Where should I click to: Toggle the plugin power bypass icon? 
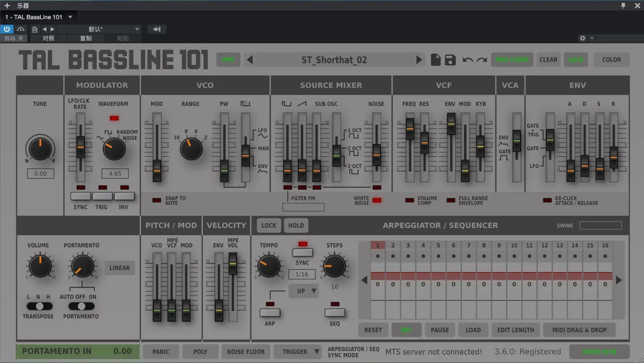pos(7,29)
